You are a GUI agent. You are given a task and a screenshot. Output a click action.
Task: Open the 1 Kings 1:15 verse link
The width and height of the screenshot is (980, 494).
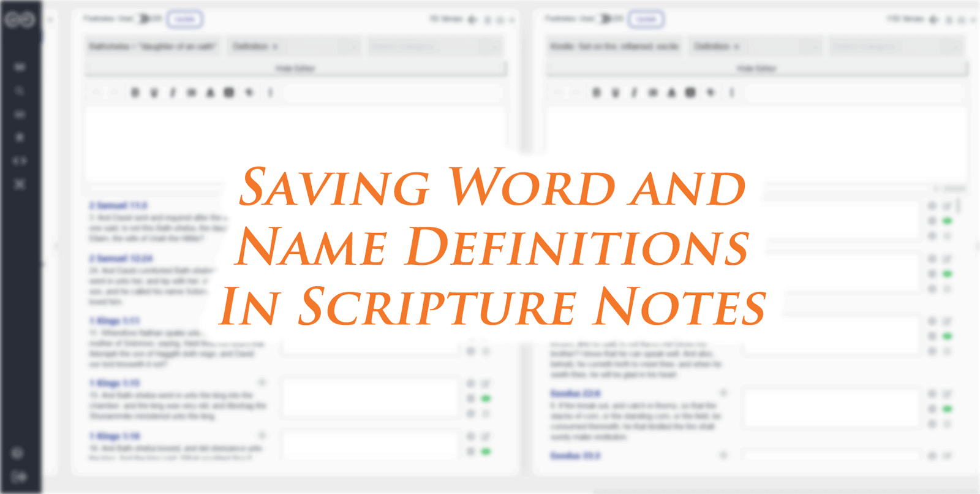(115, 383)
